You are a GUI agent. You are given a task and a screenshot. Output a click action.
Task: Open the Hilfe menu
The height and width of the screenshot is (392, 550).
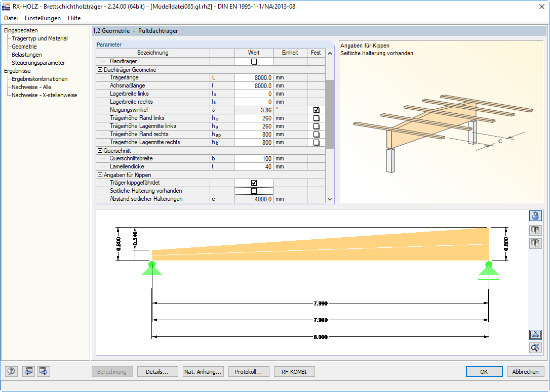click(74, 18)
